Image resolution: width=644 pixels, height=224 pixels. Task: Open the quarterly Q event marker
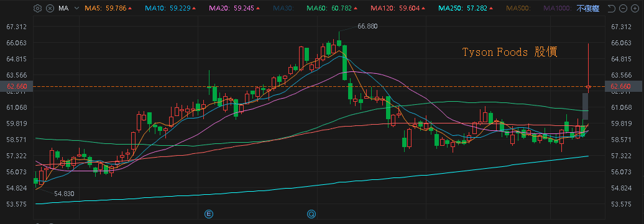click(311, 213)
